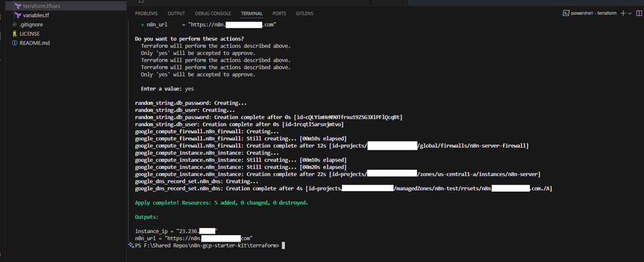Switch to the PROBLEMS panel tab
The height and width of the screenshot is (262, 644).
146,13
